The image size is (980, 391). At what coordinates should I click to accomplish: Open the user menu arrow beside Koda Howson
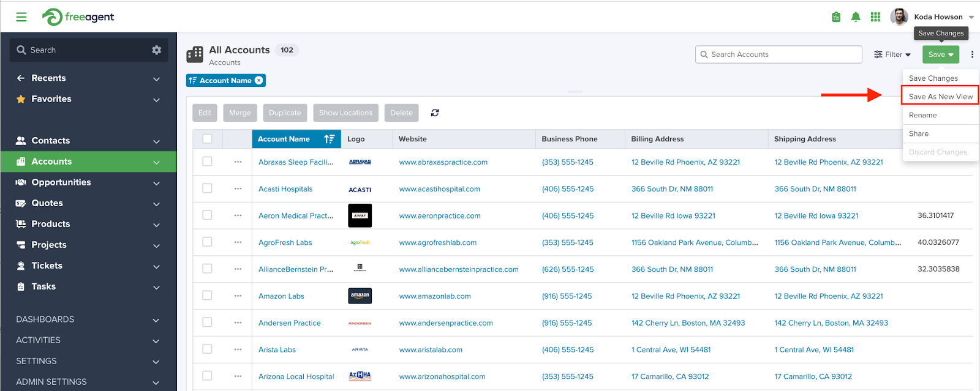(971, 17)
